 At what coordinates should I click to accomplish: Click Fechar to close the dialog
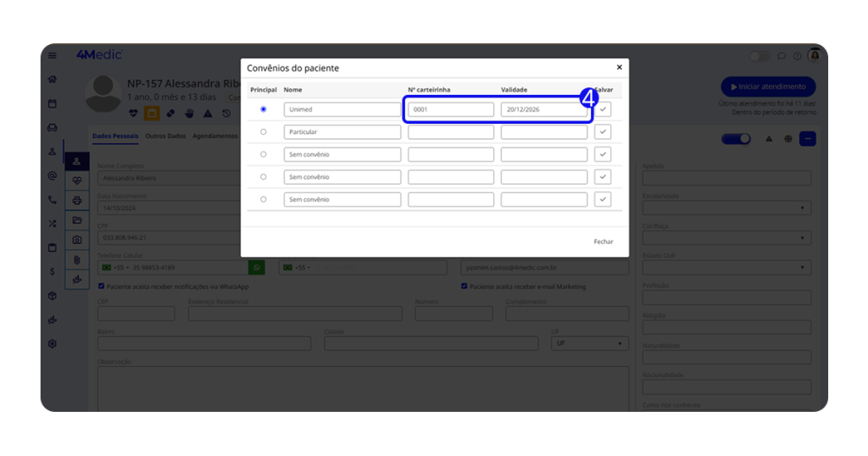(x=603, y=242)
